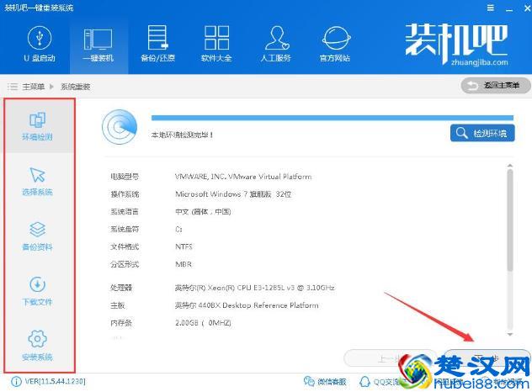Image resolution: width=532 pixels, height=392 pixels.
Task: Click the VER[11.5.44.1230] version text
Action: (x=55, y=382)
